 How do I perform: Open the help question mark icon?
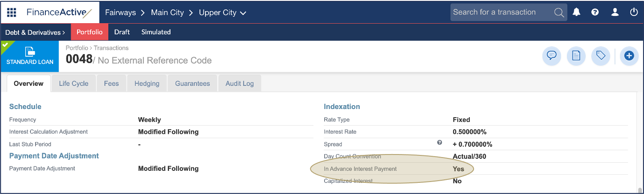click(x=595, y=12)
